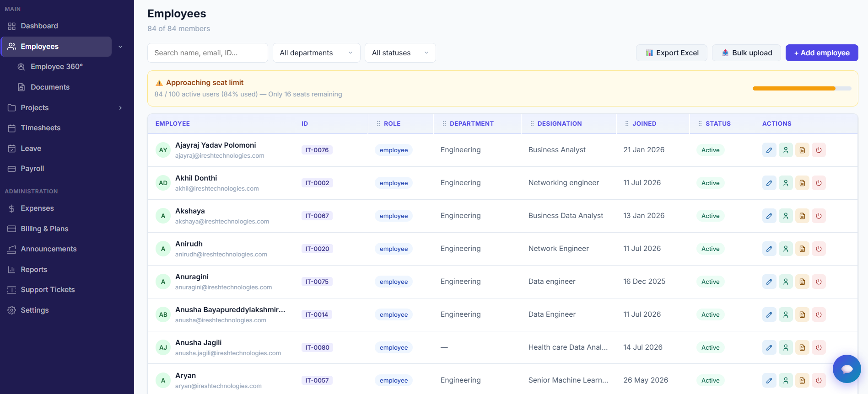Click the Add employee button
This screenshot has height=394, width=868.
[x=822, y=53]
